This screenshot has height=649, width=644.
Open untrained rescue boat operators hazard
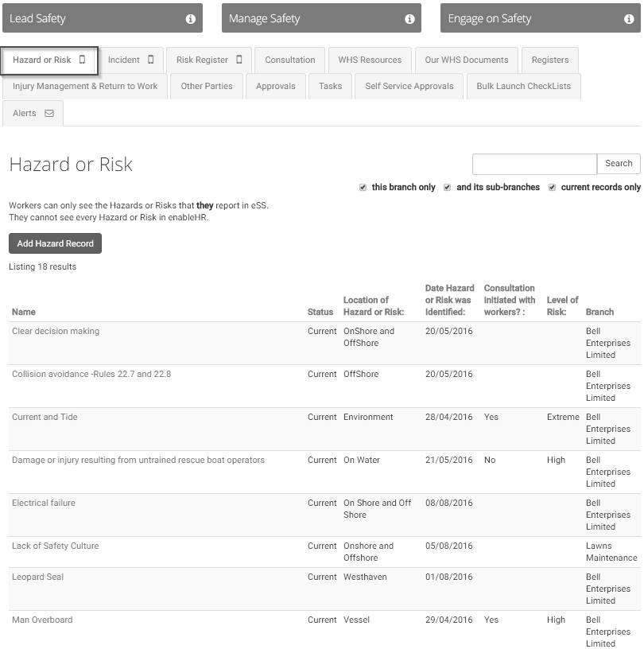coord(138,461)
